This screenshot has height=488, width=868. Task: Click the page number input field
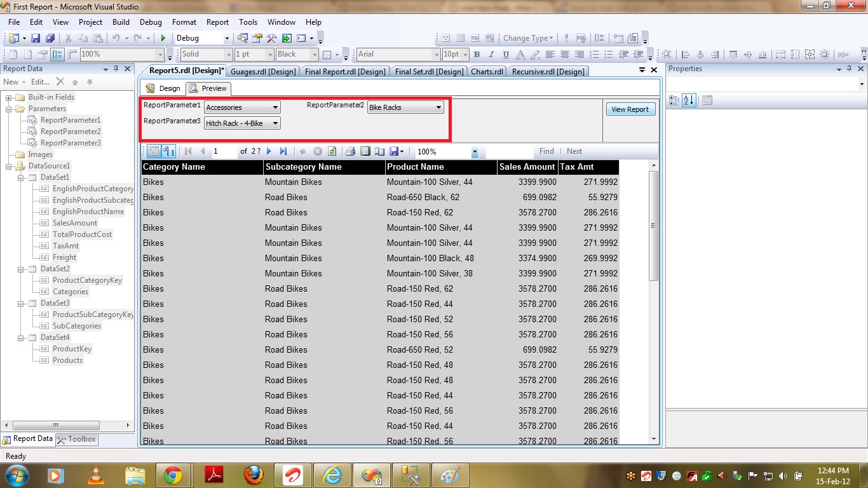pos(224,151)
